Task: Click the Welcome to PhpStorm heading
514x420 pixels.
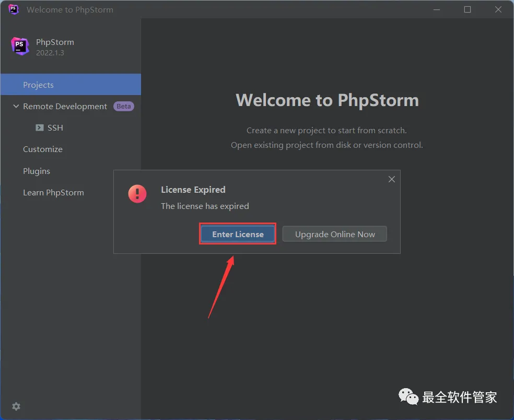Action: (327, 100)
